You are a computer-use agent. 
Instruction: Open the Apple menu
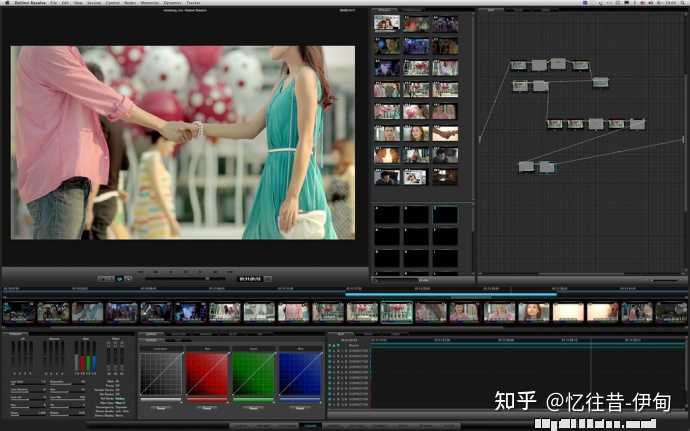click(x=7, y=3)
